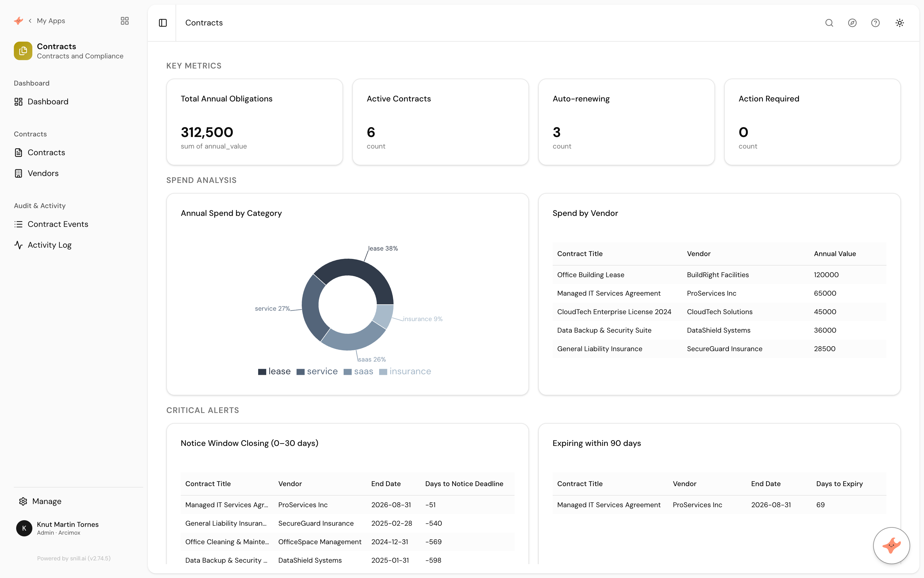Click CloudTech Enterprise License 2024 cell

point(614,312)
